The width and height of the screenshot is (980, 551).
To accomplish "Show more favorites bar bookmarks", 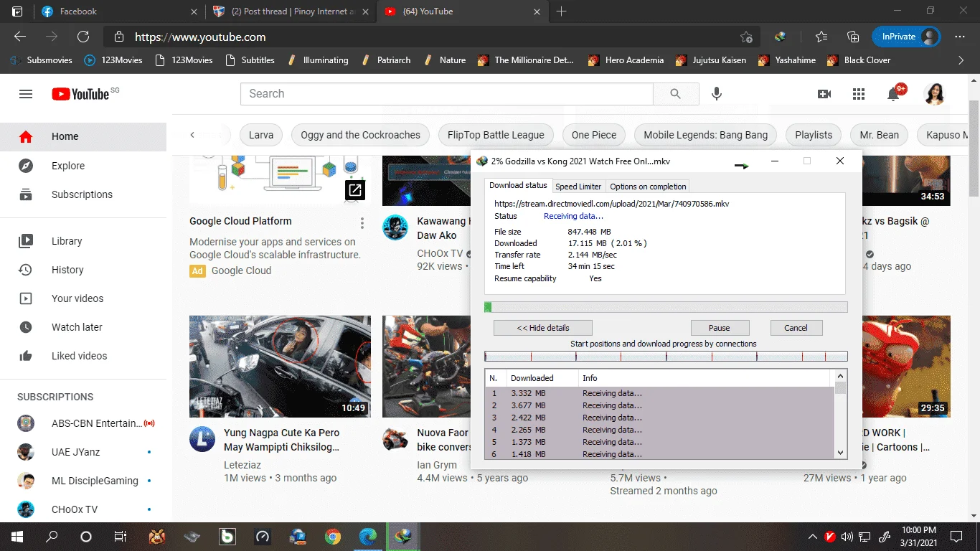I will [x=961, y=60].
